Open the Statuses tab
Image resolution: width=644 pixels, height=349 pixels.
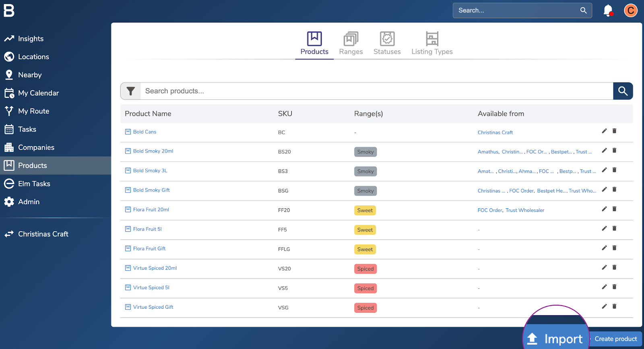point(387,43)
